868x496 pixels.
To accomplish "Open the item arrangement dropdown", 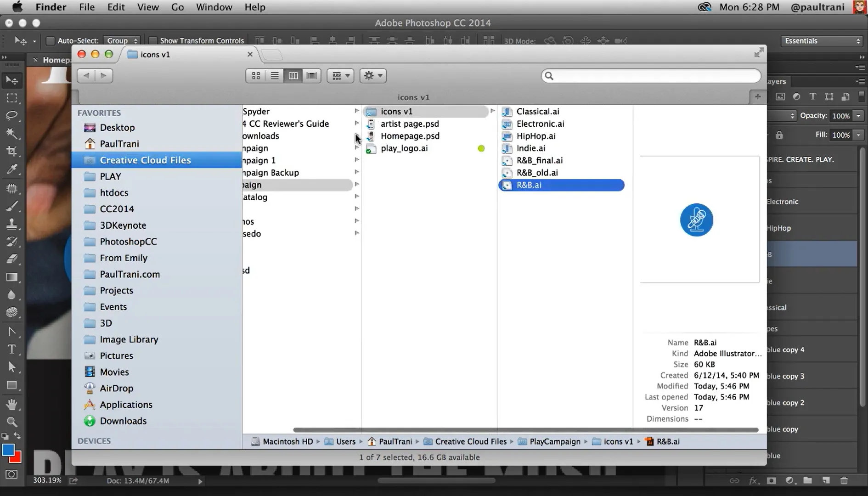I will pyautogui.click(x=340, y=76).
